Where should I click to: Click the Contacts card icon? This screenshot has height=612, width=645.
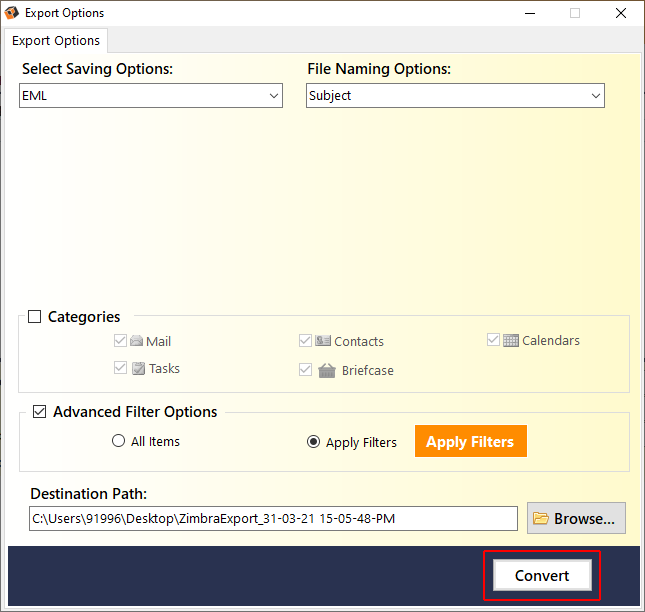point(323,341)
